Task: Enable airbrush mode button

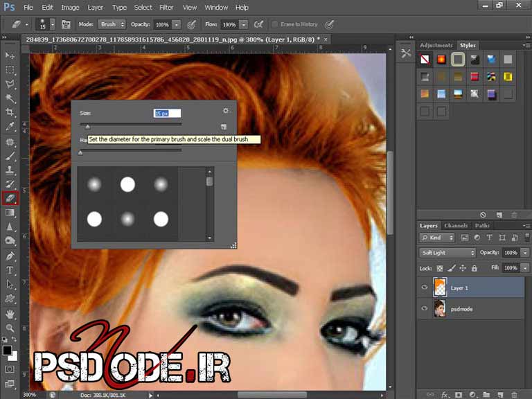Action: [258, 24]
